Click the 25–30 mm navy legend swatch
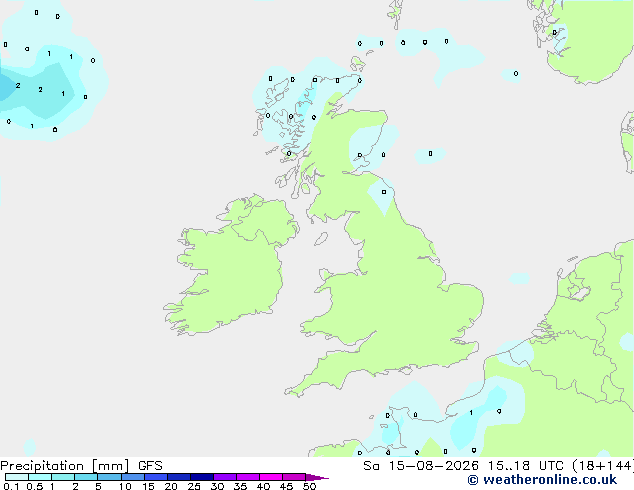Screen dimensions: 634x490 pos(202,477)
